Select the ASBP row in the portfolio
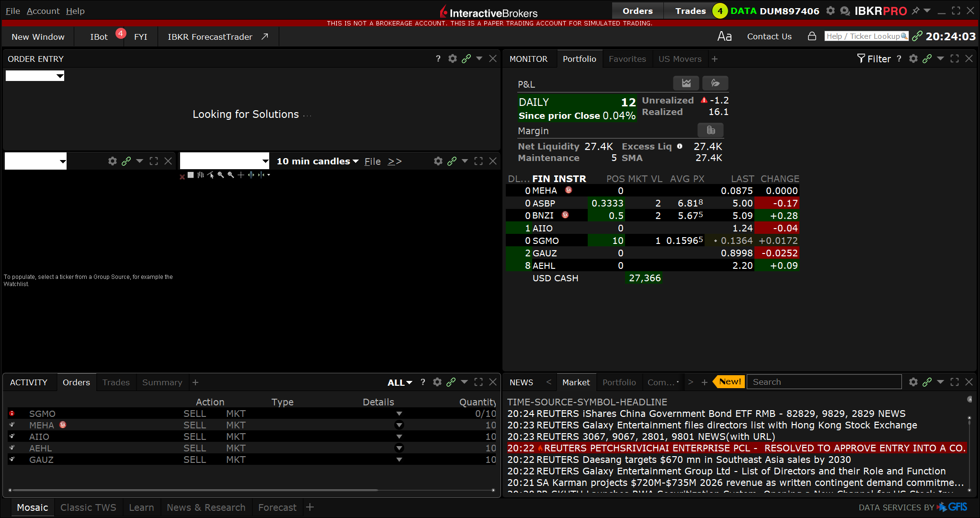 652,203
